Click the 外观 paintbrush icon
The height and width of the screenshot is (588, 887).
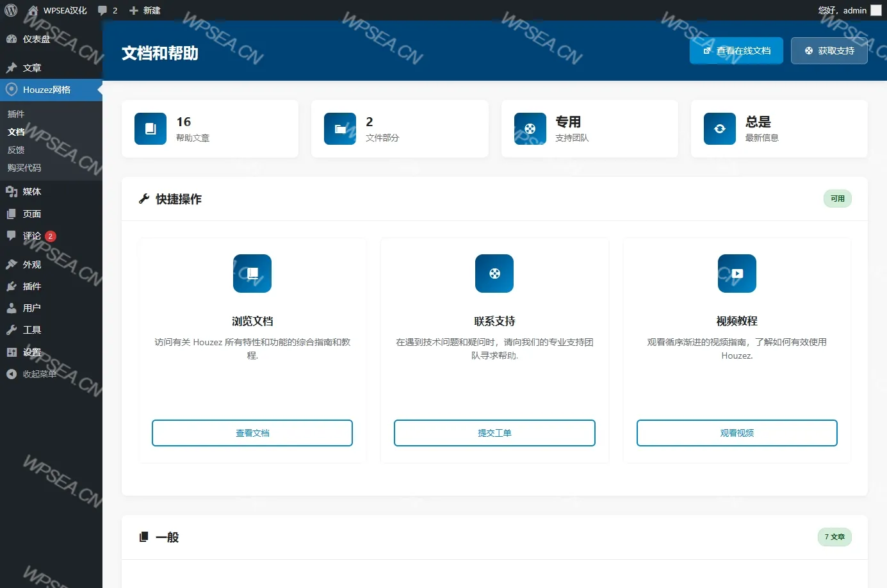click(12, 265)
